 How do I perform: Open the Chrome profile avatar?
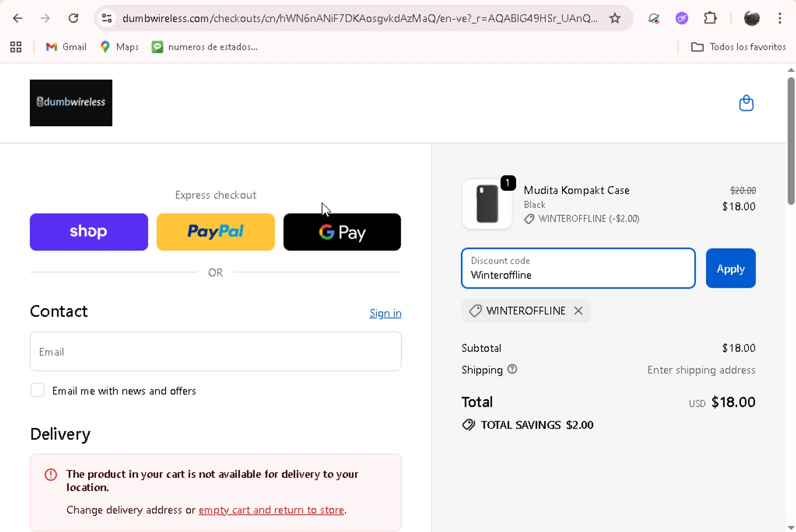click(751, 18)
